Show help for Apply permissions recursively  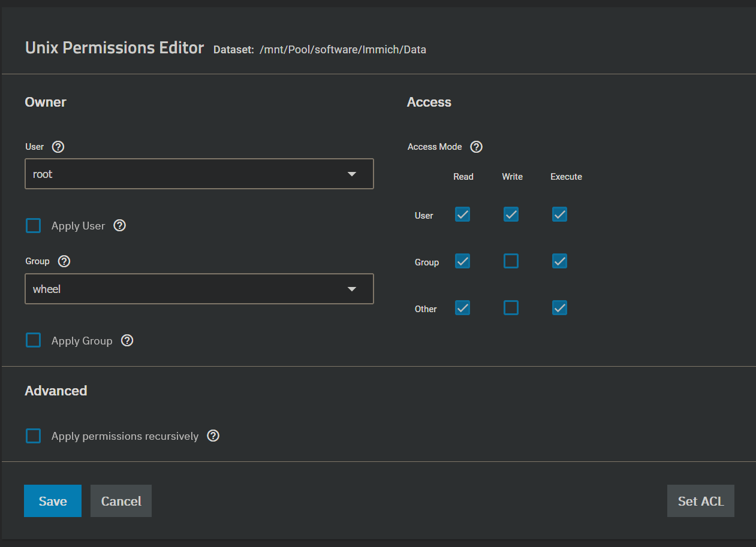pos(213,436)
